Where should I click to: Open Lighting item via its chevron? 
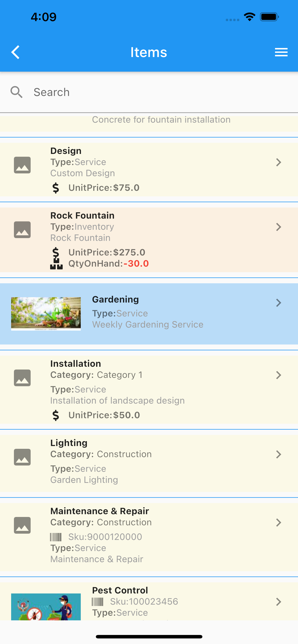(x=279, y=454)
